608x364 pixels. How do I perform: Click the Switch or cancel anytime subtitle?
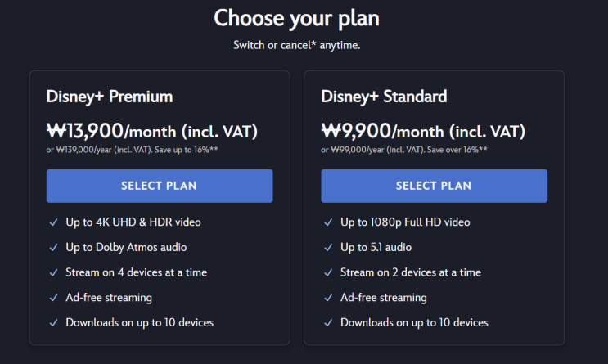pos(296,45)
